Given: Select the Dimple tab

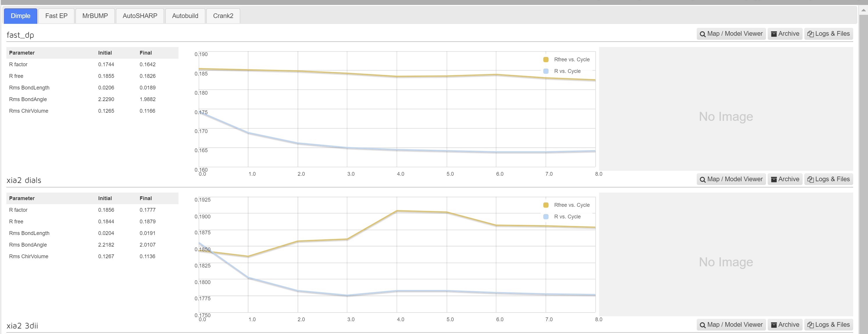Looking at the screenshot, I should (21, 16).
